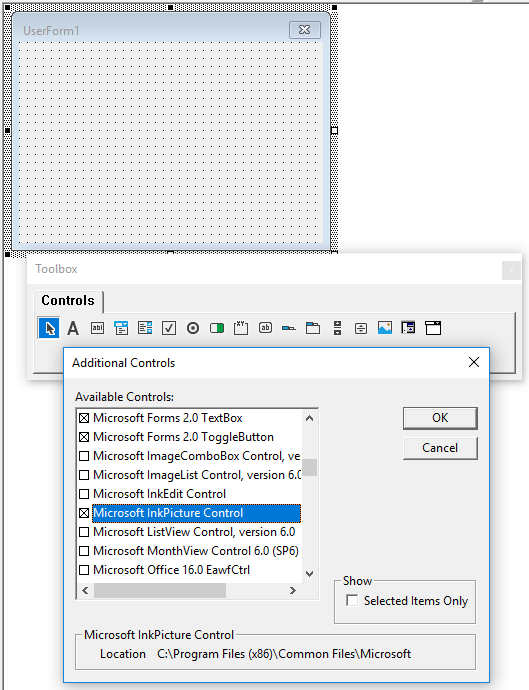
Task: Pick the Label control (letter A)
Action: point(73,328)
